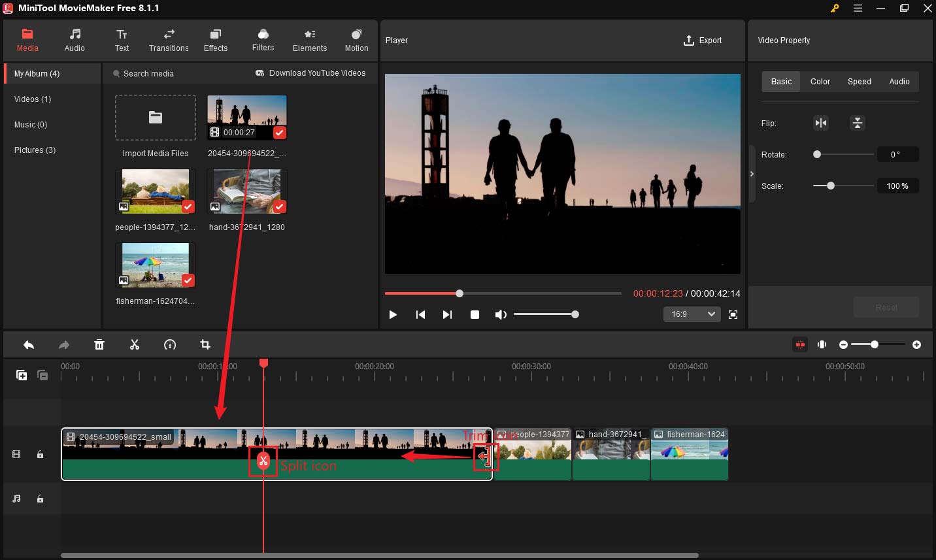Image resolution: width=936 pixels, height=560 pixels.
Task: Open the Media tab
Action: tap(27, 40)
